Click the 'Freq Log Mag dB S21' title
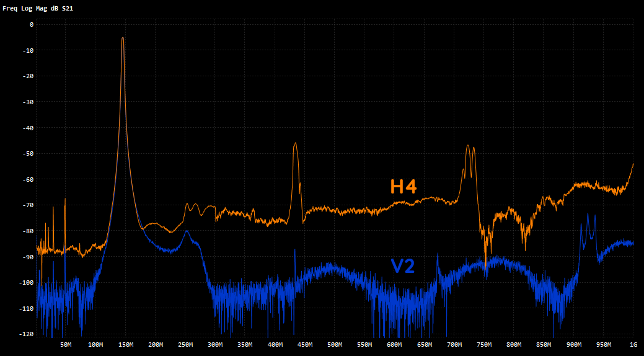Screen dimensions: 644x356 (38, 8)
